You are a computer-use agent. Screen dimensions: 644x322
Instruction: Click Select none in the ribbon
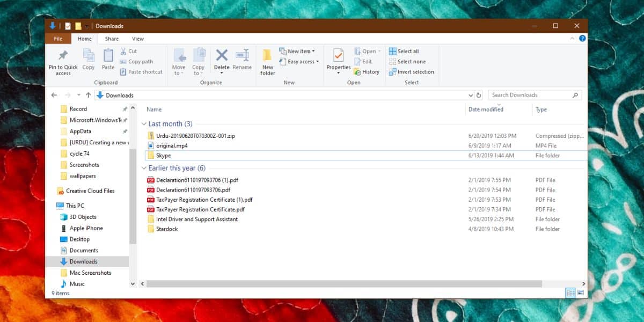[407, 62]
